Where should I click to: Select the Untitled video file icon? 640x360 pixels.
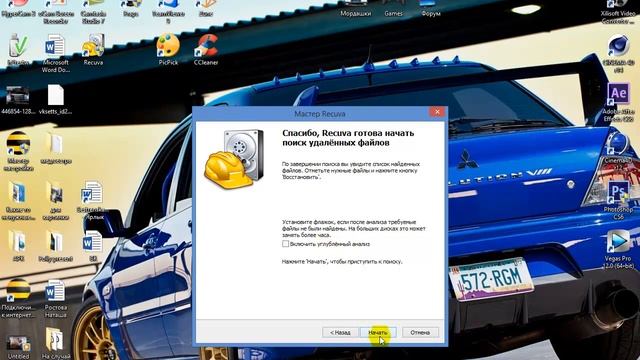point(18,348)
